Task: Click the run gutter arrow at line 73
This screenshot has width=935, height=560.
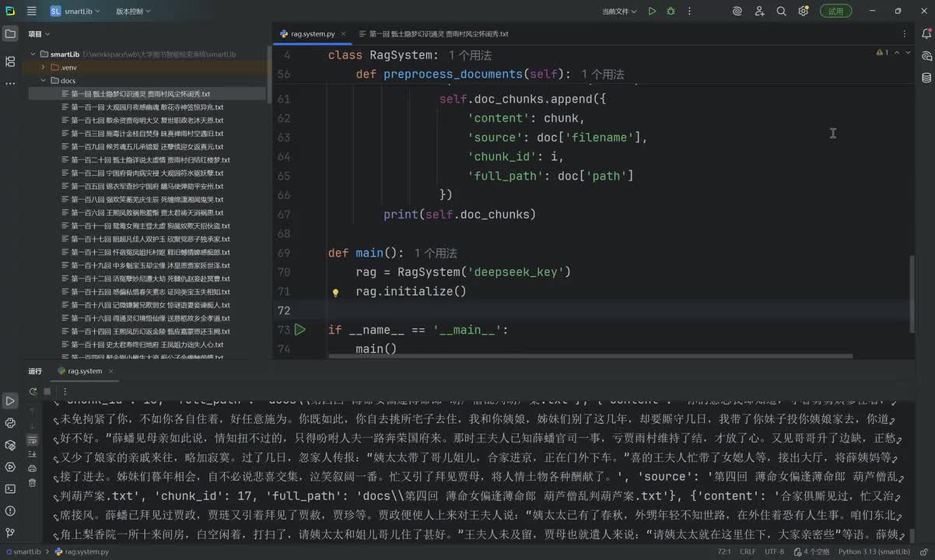Action: pos(299,330)
